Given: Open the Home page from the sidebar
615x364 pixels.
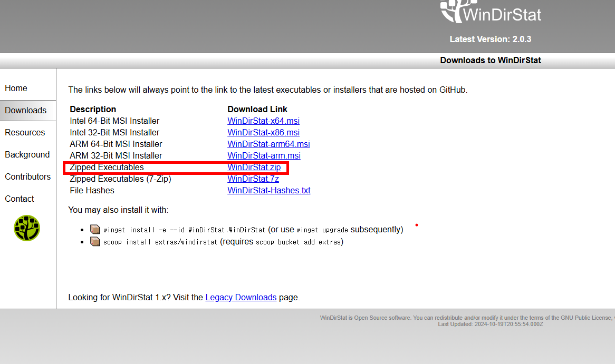Looking at the screenshot, I should click(x=16, y=88).
